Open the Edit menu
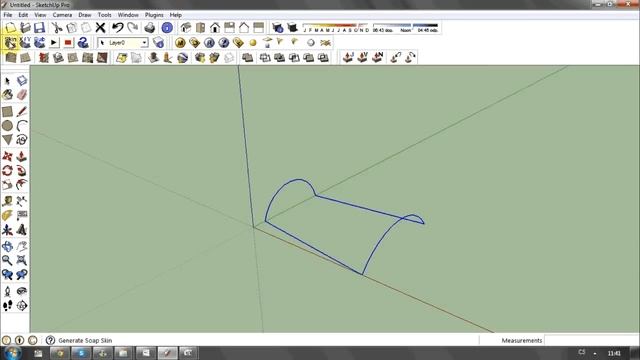The height and width of the screenshot is (360, 640). (23, 15)
